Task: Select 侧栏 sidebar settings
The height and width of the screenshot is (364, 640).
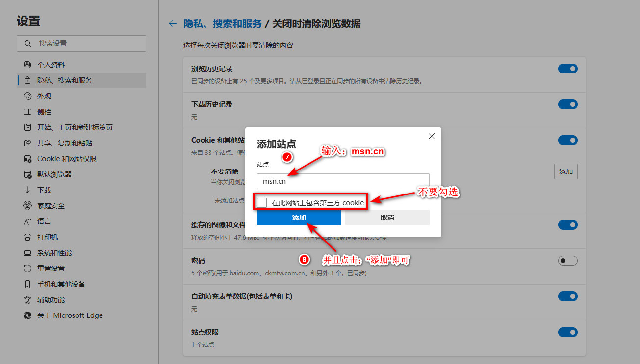Action: coord(44,112)
